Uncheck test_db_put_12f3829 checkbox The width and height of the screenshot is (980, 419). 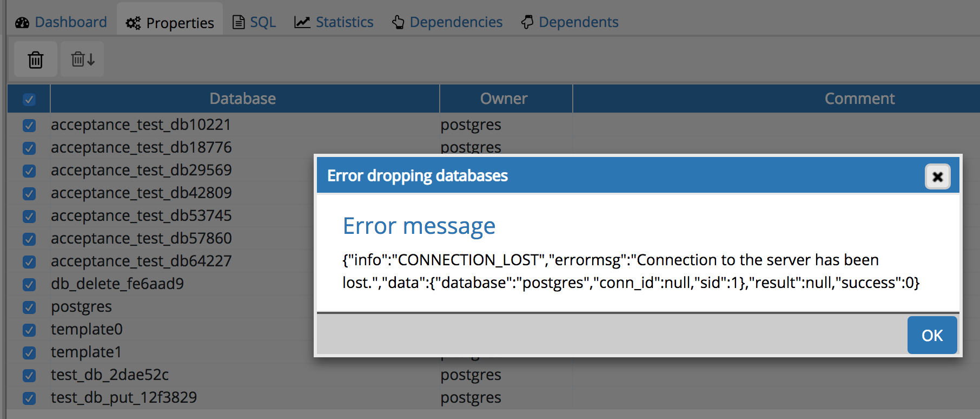point(29,398)
